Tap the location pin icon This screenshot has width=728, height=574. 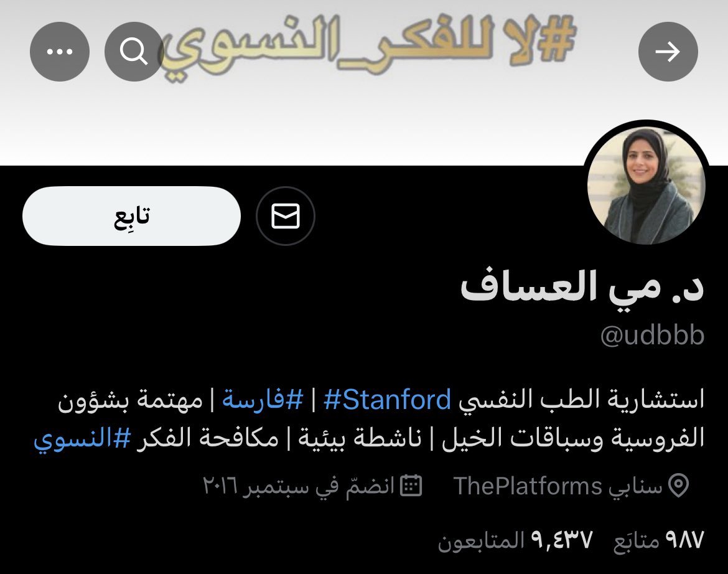(678, 486)
